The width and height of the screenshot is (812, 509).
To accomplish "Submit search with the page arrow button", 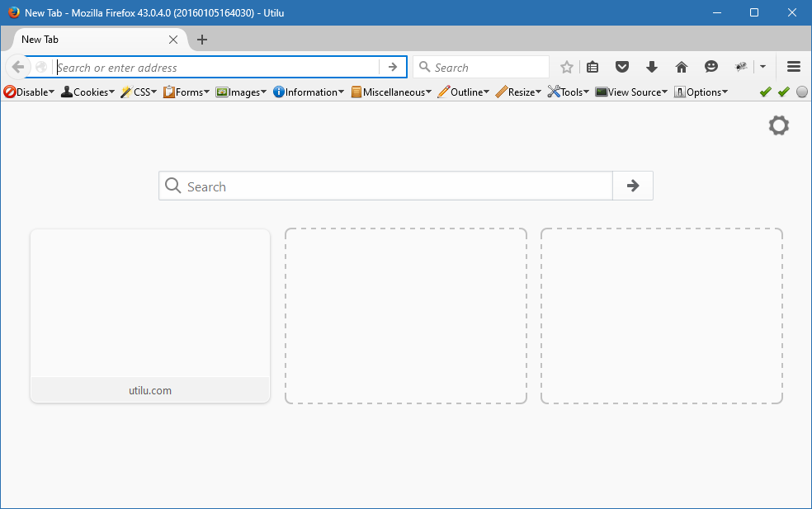I will 633,186.
